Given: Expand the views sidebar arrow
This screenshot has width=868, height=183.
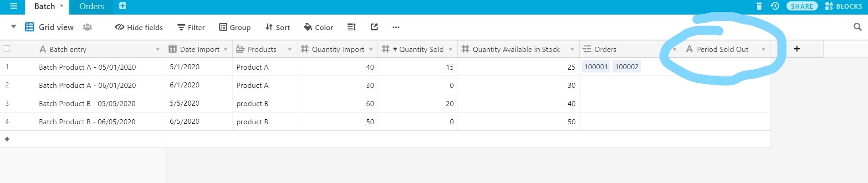Looking at the screenshot, I should coord(14,27).
